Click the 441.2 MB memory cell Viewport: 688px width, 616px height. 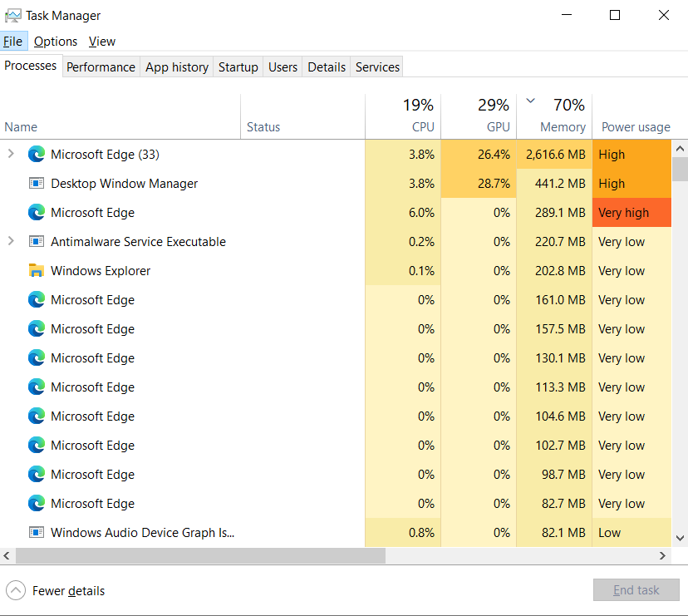pos(554,184)
